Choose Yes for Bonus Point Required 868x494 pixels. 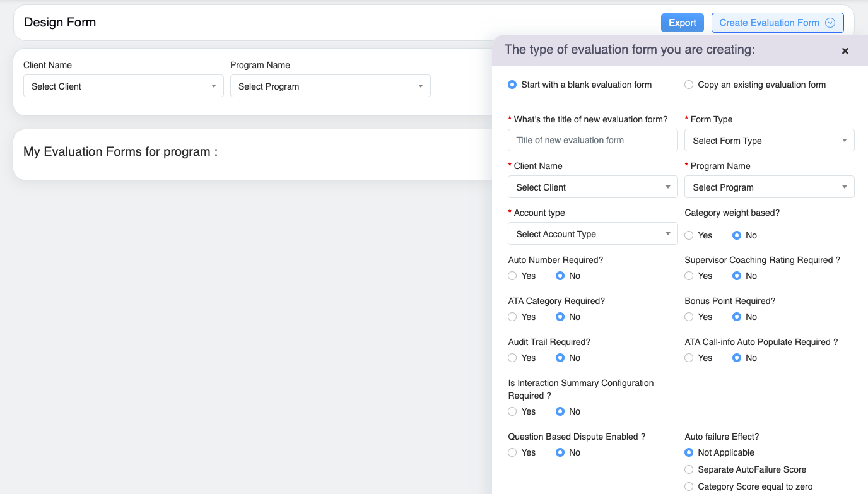(689, 317)
